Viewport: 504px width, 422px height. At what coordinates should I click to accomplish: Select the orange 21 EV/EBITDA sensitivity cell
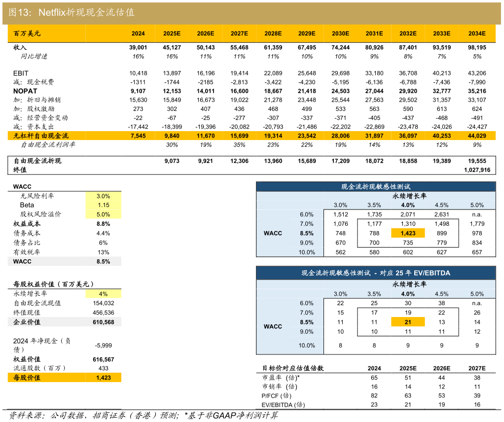click(x=408, y=321)
